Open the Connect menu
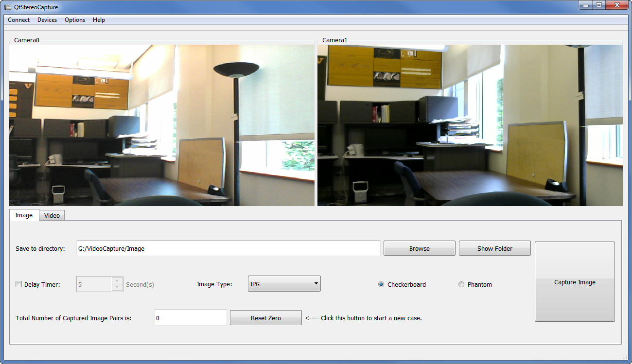This screenshot has height=364, width=632. (19, 20)
